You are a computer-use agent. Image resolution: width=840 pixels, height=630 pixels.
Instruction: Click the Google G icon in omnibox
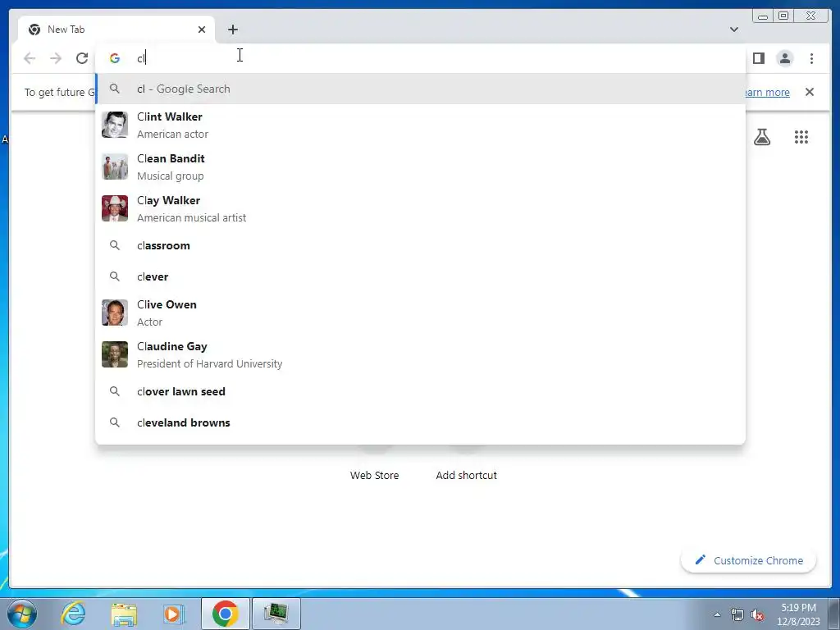click(x=115, y=58)
